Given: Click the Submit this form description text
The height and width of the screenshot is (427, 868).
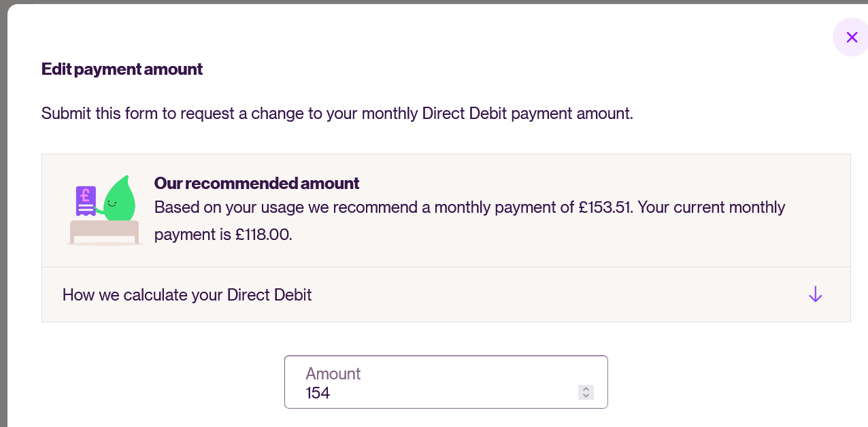Looking at the screenshot, I should pos(337,114).
